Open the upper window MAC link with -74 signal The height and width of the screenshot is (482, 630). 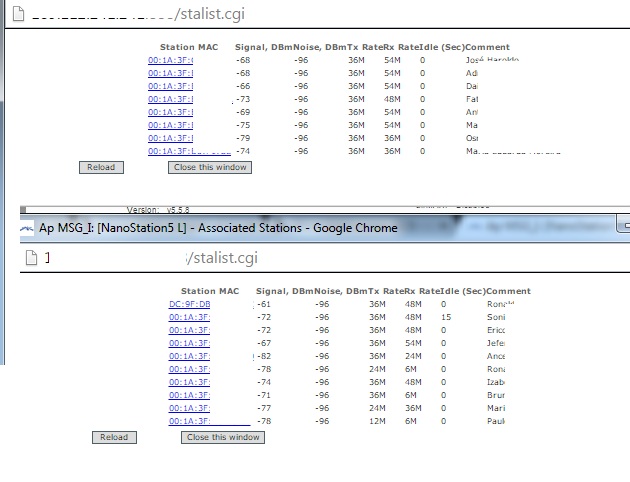[189, 151]
